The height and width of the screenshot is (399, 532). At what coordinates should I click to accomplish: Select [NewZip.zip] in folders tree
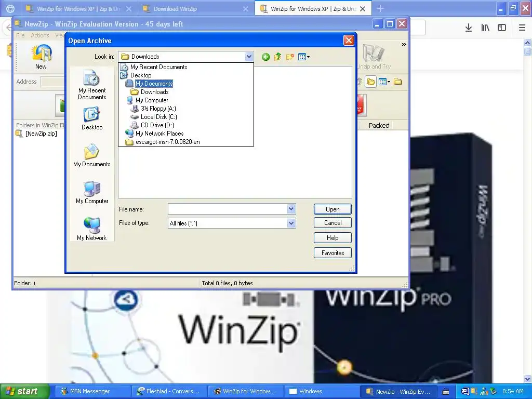point(37,134)
